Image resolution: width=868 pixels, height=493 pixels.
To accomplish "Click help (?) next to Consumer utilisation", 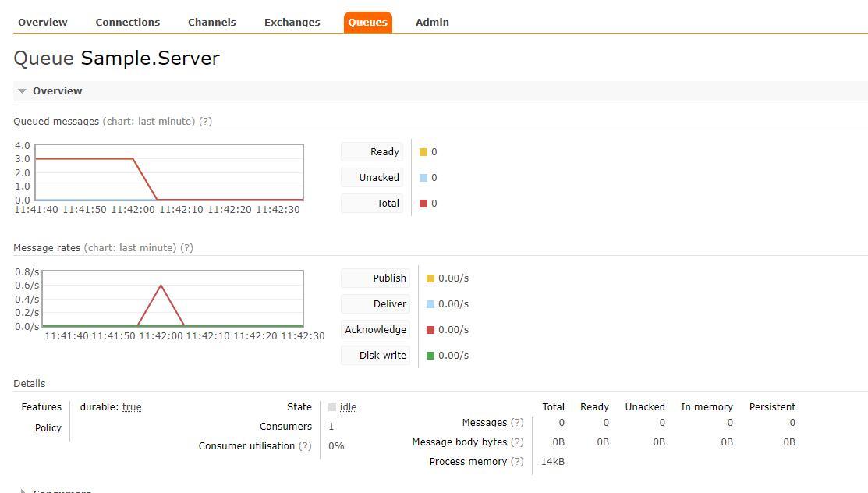I will 305,446.
